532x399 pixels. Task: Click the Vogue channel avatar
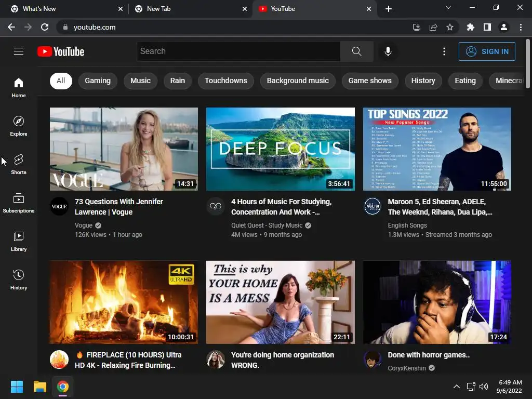tap(59, 206)
